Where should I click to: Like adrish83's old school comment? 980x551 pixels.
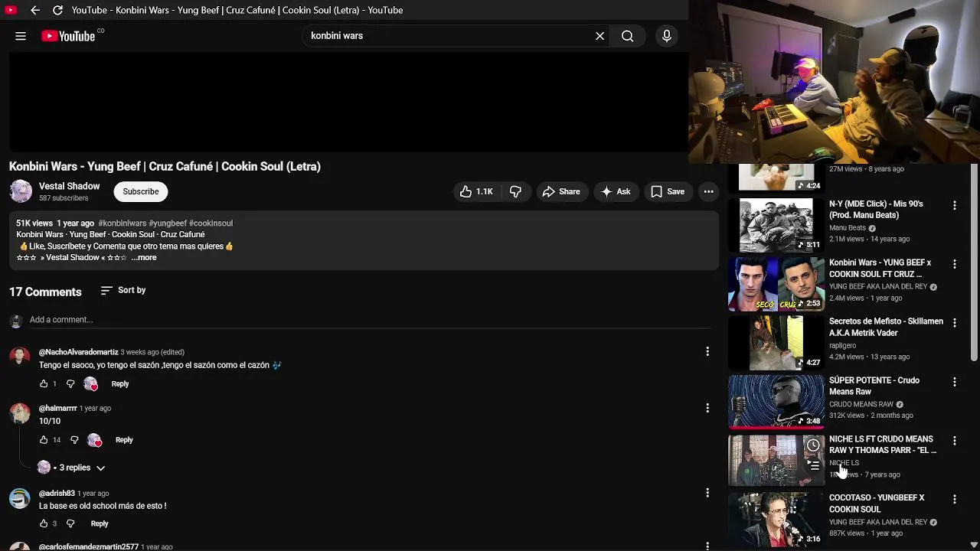pyautogui.click(x=44, y=524)
